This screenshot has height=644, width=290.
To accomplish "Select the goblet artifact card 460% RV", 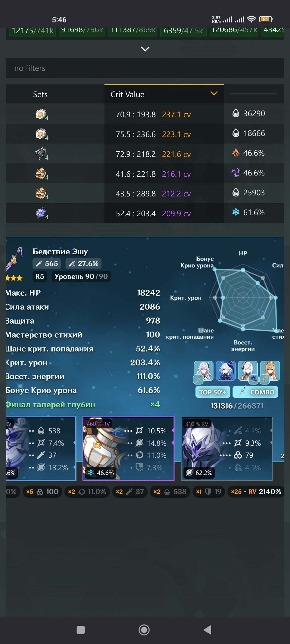I will coord(128,448).
